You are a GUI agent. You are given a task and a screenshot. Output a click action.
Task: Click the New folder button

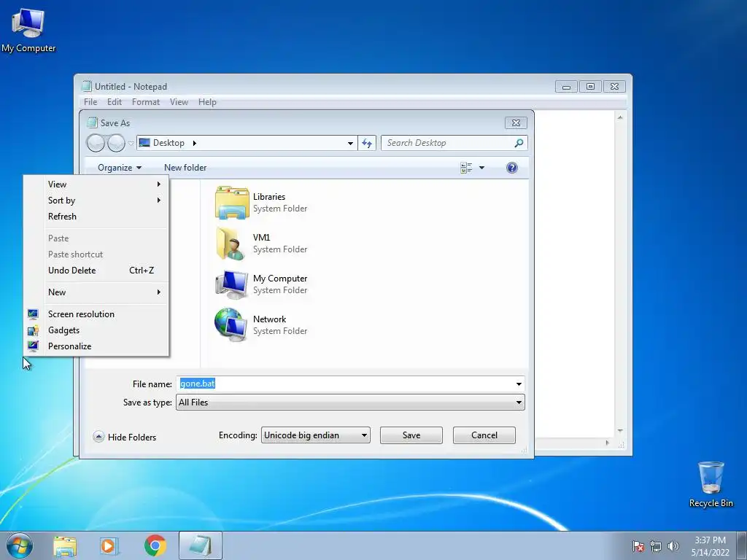[185, 168]
